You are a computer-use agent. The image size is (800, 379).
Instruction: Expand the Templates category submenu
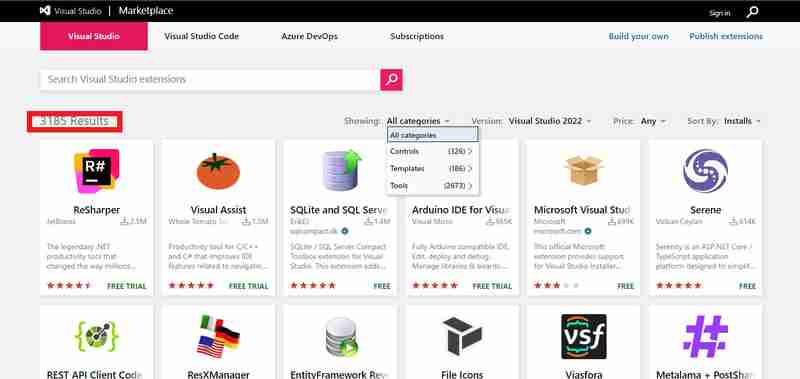(432, 168)
